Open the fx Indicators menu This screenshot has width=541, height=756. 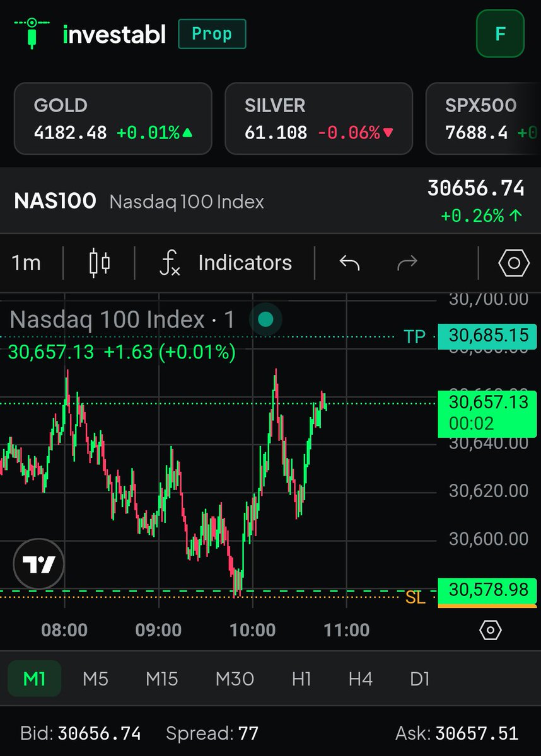pos(225,263)
